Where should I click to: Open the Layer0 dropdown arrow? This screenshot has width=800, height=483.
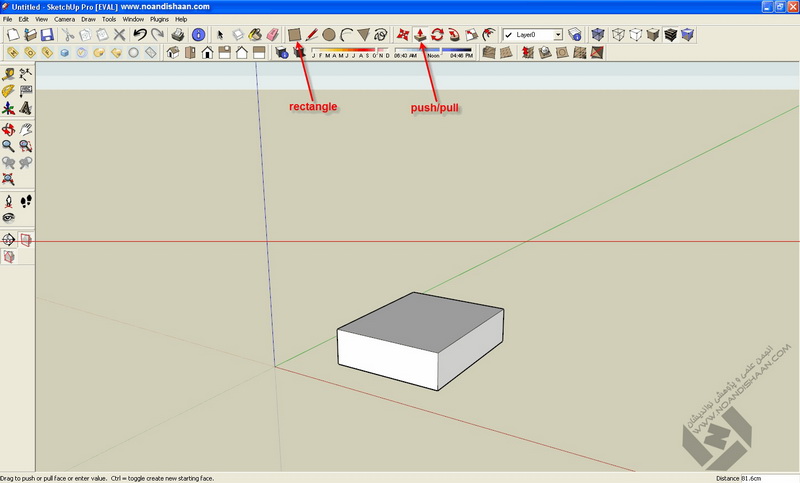pos(557,34)
